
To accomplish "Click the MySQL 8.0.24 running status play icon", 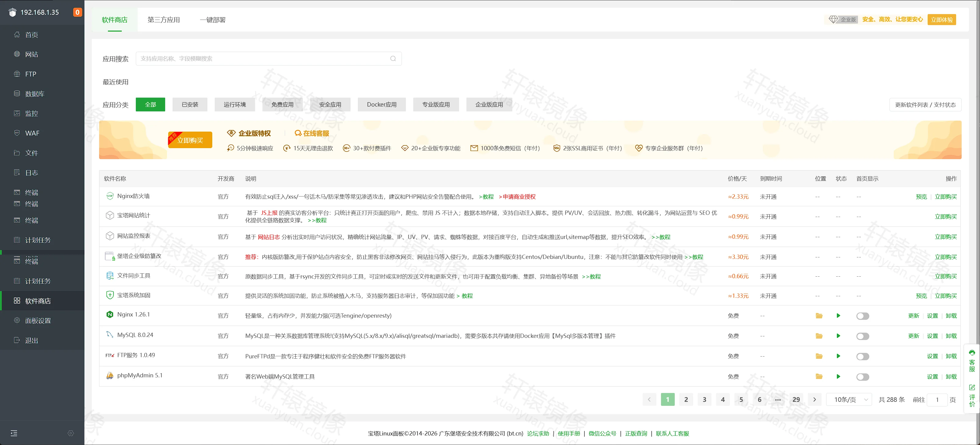I will (838, 336).
